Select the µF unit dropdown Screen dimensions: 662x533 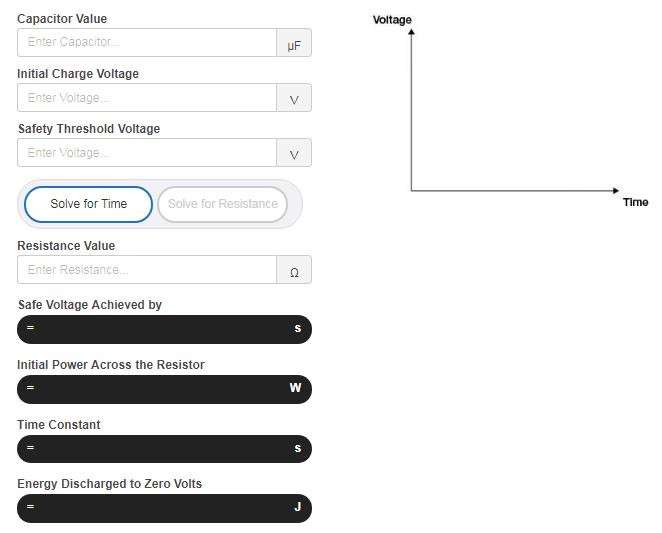[x=294, y=44]
